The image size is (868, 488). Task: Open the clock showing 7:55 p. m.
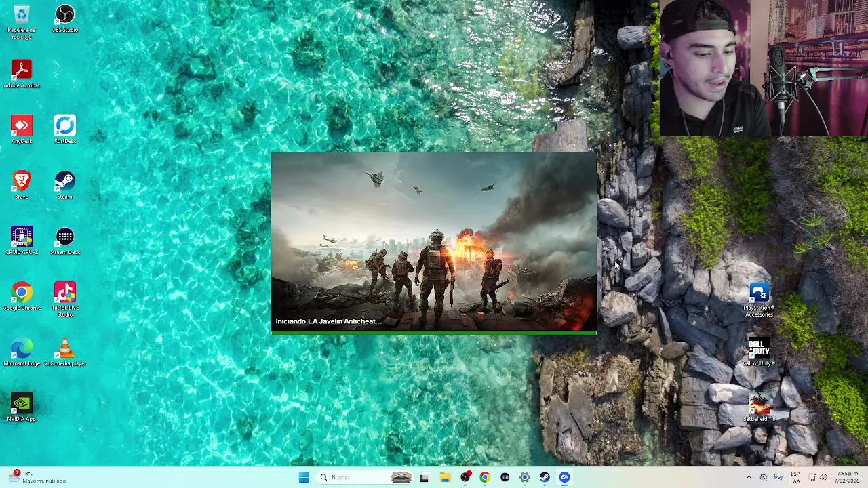pyautogui.click(x=848, y=477)
